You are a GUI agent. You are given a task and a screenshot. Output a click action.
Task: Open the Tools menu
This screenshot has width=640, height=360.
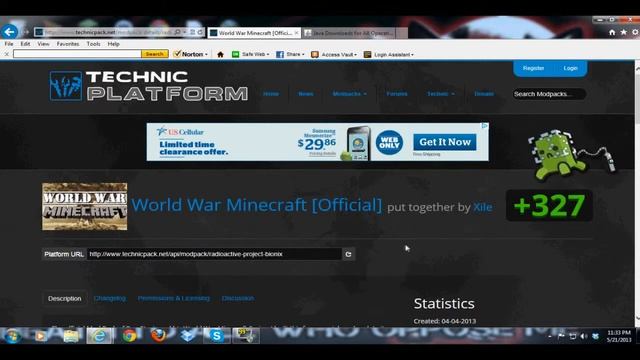tap(93, 44)
